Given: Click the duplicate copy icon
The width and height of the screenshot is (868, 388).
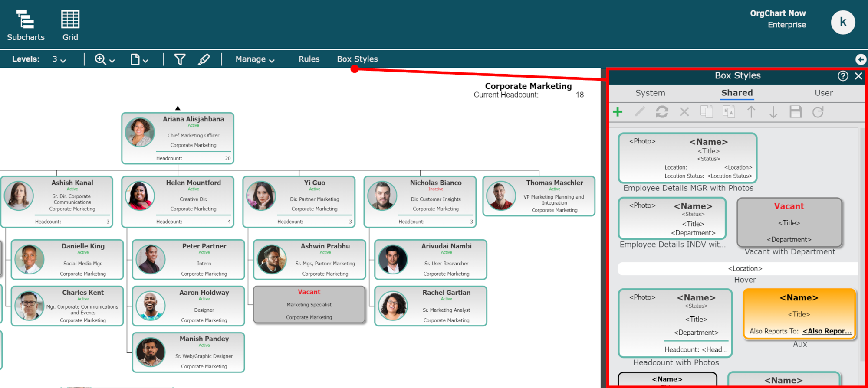Looking at the screenshot, I should point(707,112).
